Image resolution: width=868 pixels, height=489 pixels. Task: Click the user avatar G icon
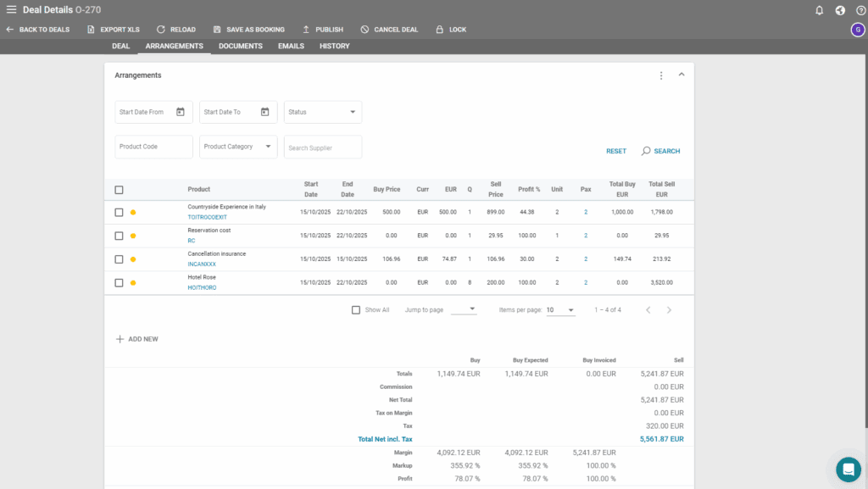coord(858,30)
